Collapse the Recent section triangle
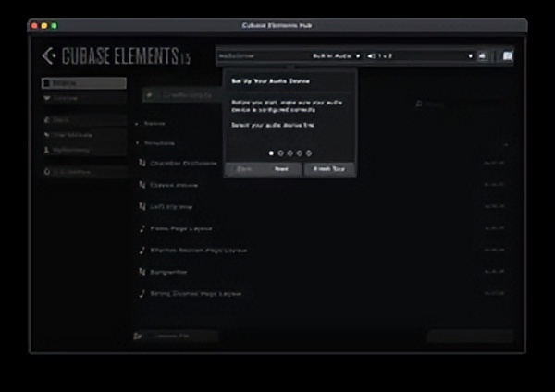555x392 pixels. 137,124
